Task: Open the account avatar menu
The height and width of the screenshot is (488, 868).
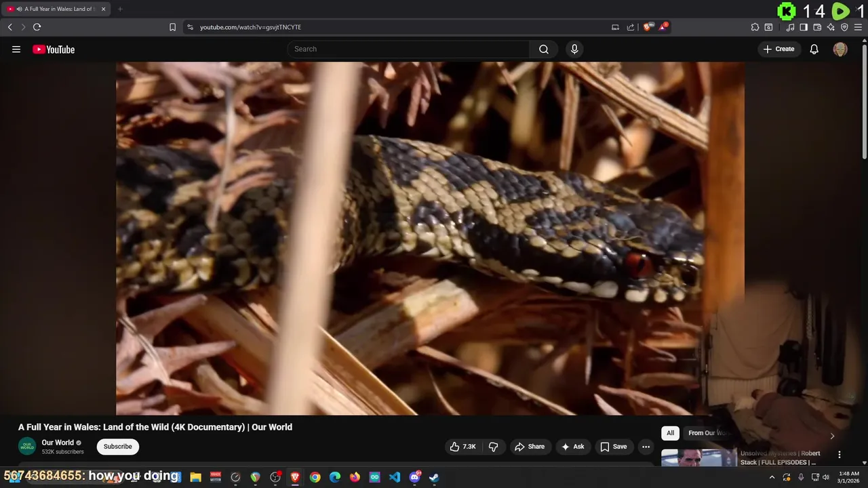Action: [x=840, y=49]
